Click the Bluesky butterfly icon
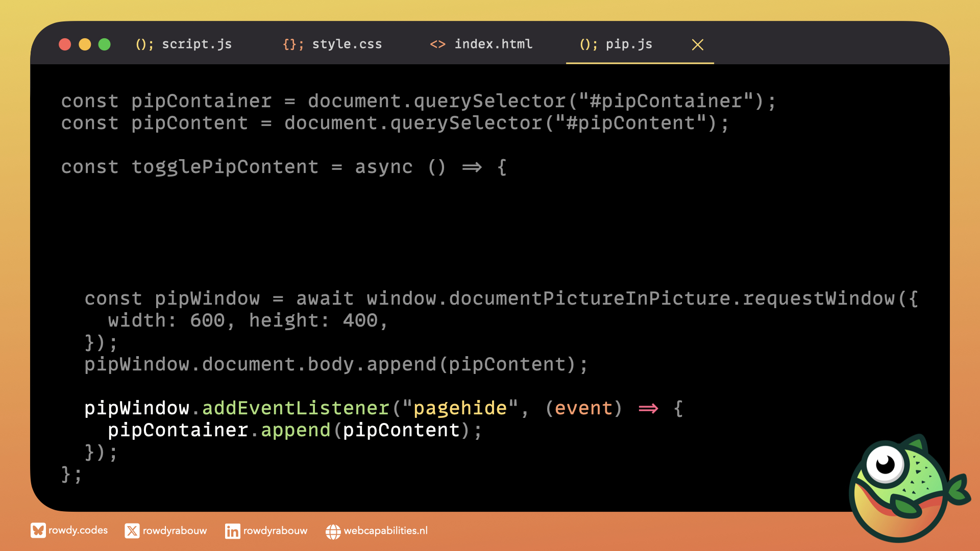The height and width of the screenshot is (551, 980). click(38, 531)
